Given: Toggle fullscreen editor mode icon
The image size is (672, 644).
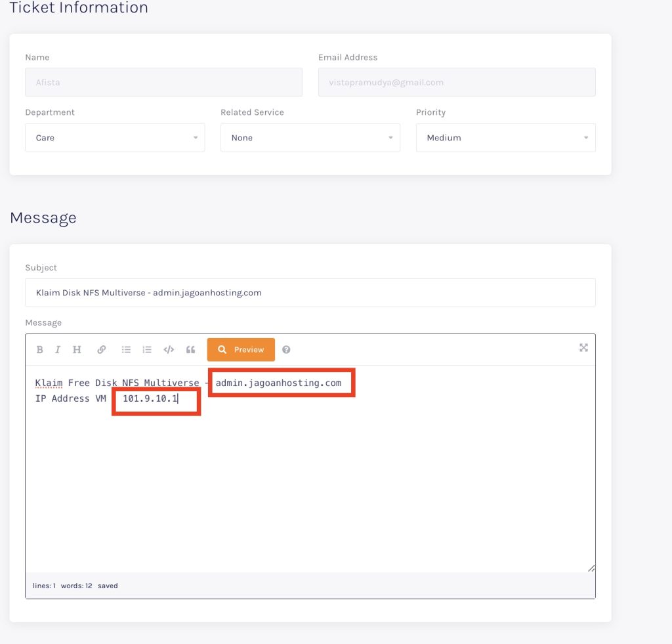Looking at the screenshot, I should coord(583,348).
